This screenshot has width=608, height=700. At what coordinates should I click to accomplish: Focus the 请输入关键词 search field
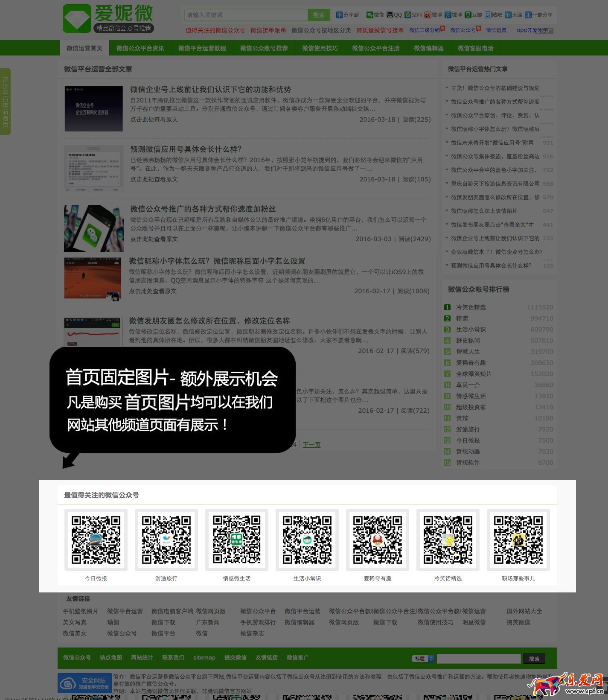click(246, 15)
